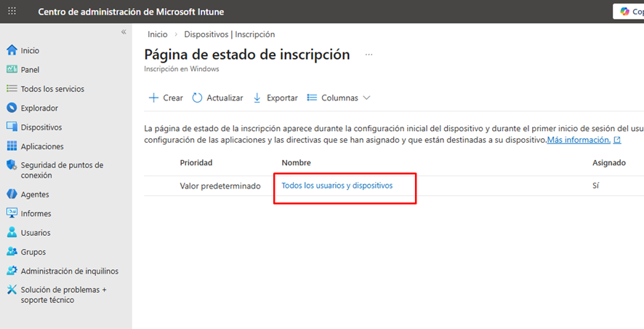This screenshot has width=644, height=329.
Task: Open the ellipsis menu beside page title
Action: click(369, 55)
